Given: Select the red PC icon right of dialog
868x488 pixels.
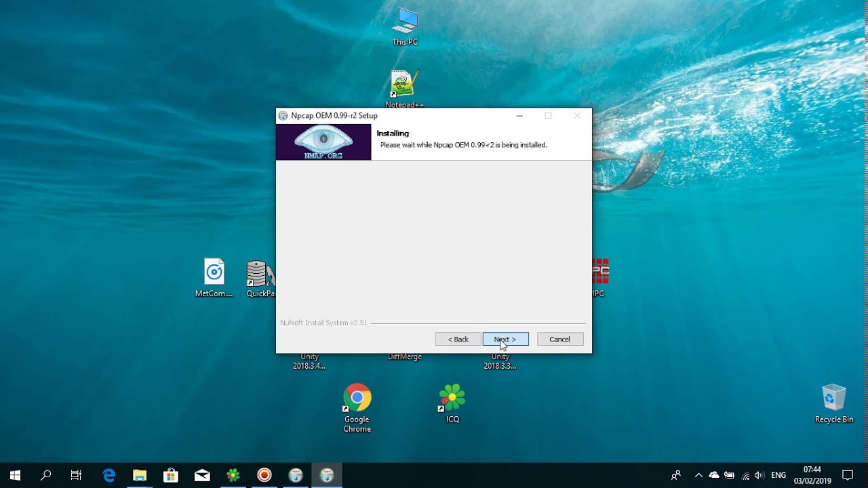Looking at the screenshot, I should [599, 278].
